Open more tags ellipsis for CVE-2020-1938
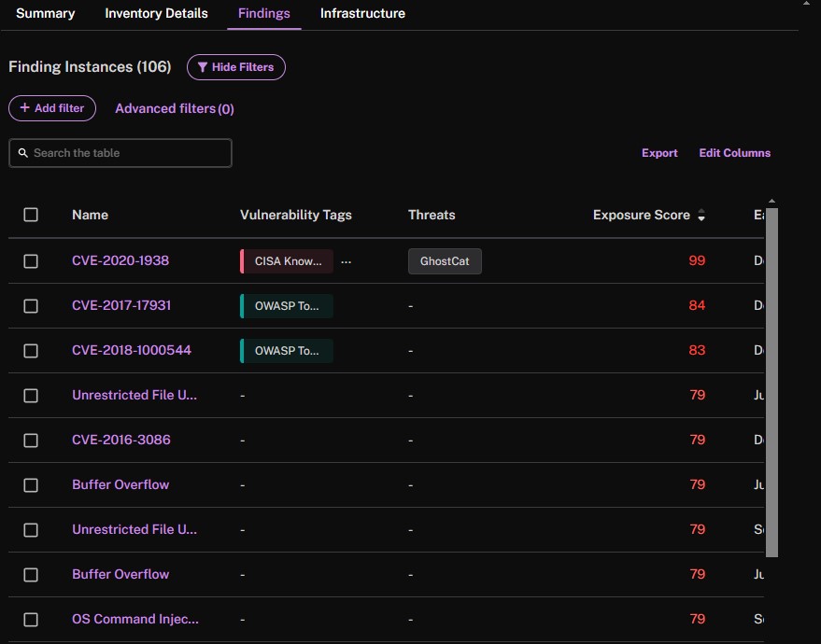The width and height of the screenshot is (821, 644). [x=347, y=261]
